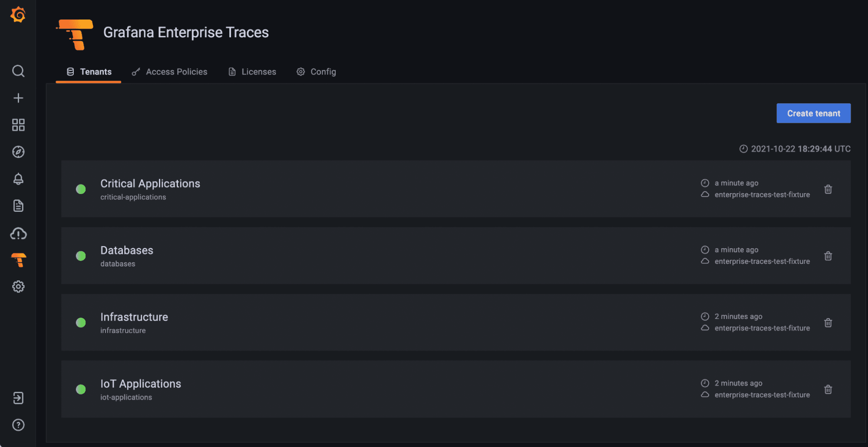Open the Alerting bell icon
Image resolution: width=868 pixels, height=447 pixels.
click(18, 179)
